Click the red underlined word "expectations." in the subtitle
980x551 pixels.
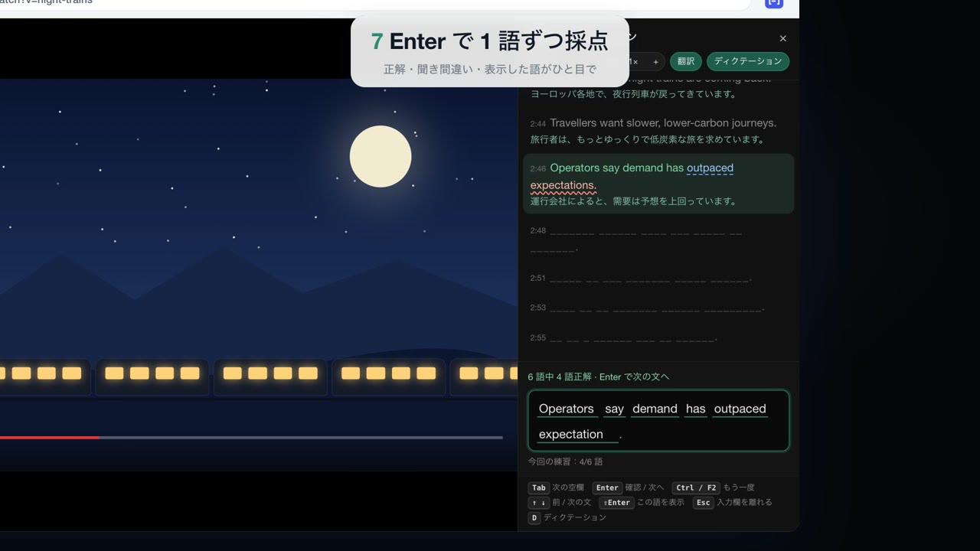click(x=563, y=185)
